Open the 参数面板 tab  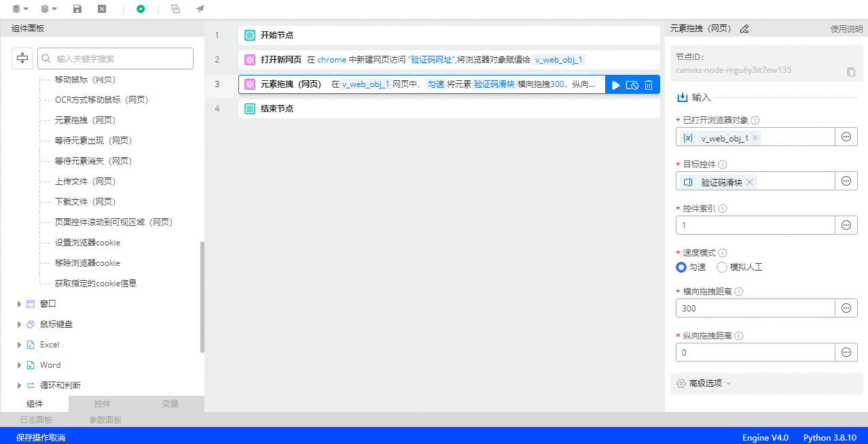[105, 420]
